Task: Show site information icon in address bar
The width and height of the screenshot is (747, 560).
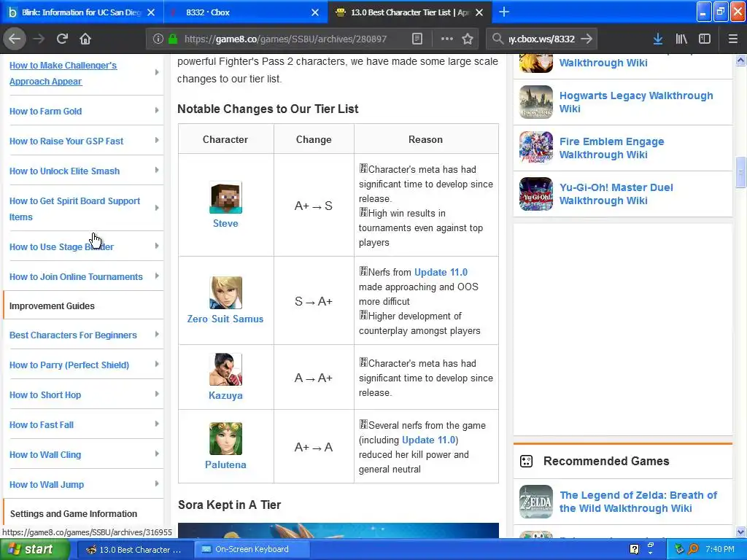Action: pos(158,39)
